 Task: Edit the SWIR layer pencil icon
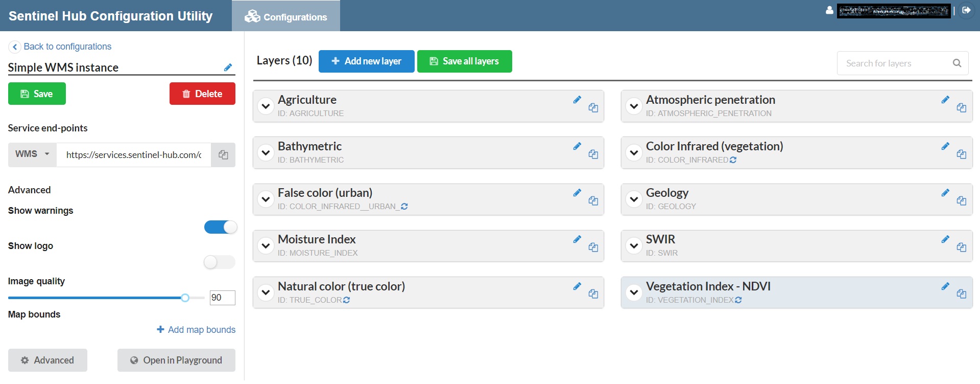[x=945, y=239]
